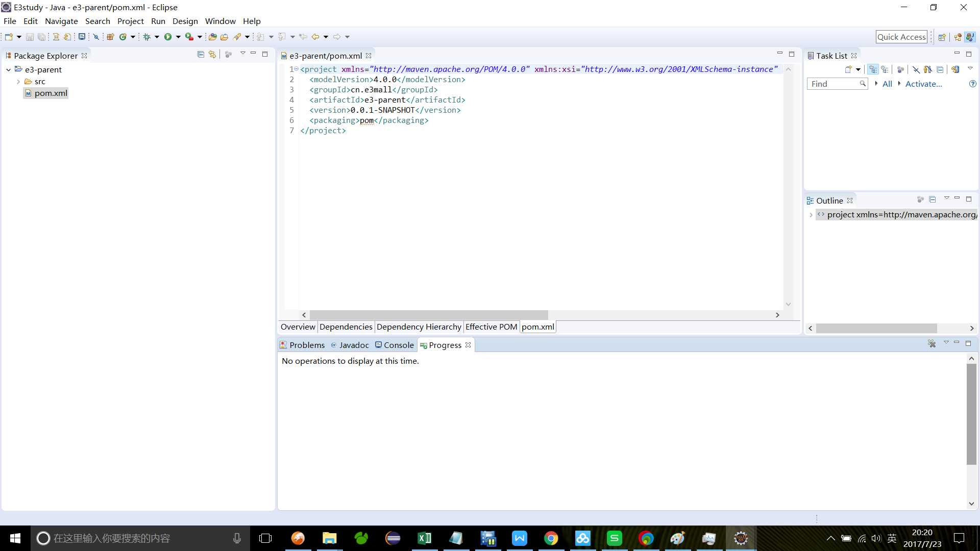Click the Skip All Breakpoints icon
This screenshot has height=551, width=980.
coord(95,37)
